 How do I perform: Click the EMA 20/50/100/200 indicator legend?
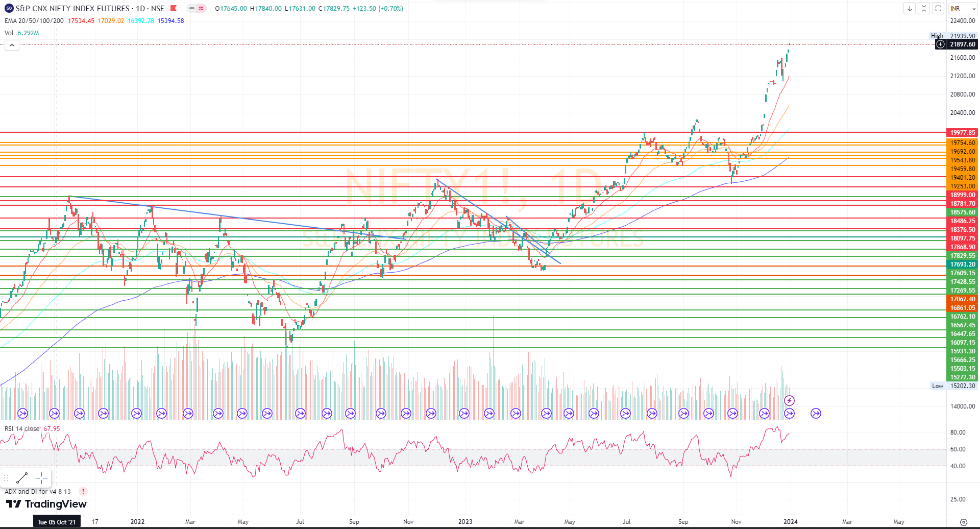pos(34,20)
